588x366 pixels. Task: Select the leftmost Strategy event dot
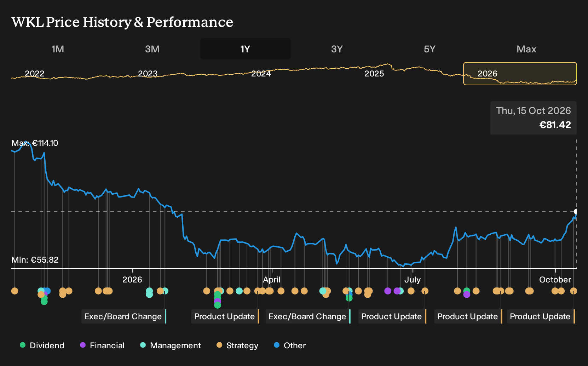pyautogui.click(x=15, y=291)
